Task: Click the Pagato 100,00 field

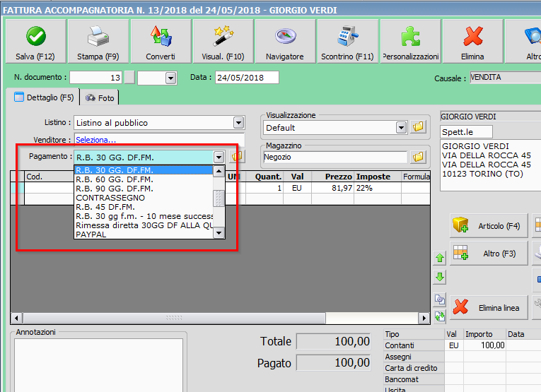Action: point(333,363)
